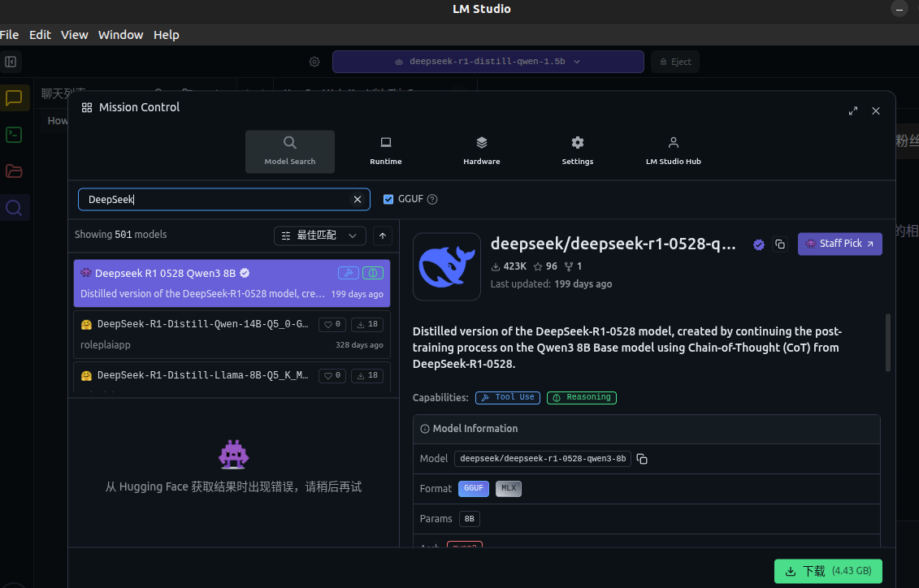Viewport: 919px width, 588px height.
Task: Open My Models folder sidebar icon
Action: pyautogui.click(x=14, y=171)
